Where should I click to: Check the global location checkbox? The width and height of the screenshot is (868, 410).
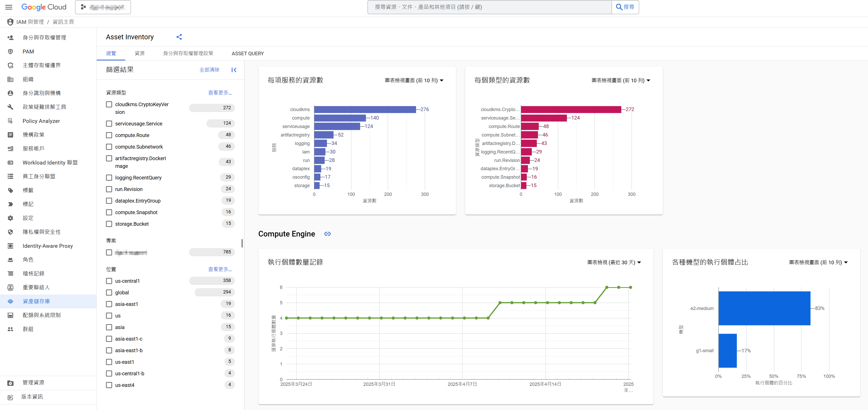pos(109,293)
